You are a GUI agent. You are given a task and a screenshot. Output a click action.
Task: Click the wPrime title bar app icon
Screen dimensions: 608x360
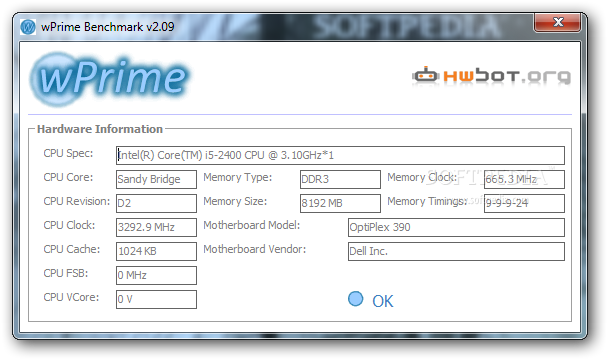(28, 27)
